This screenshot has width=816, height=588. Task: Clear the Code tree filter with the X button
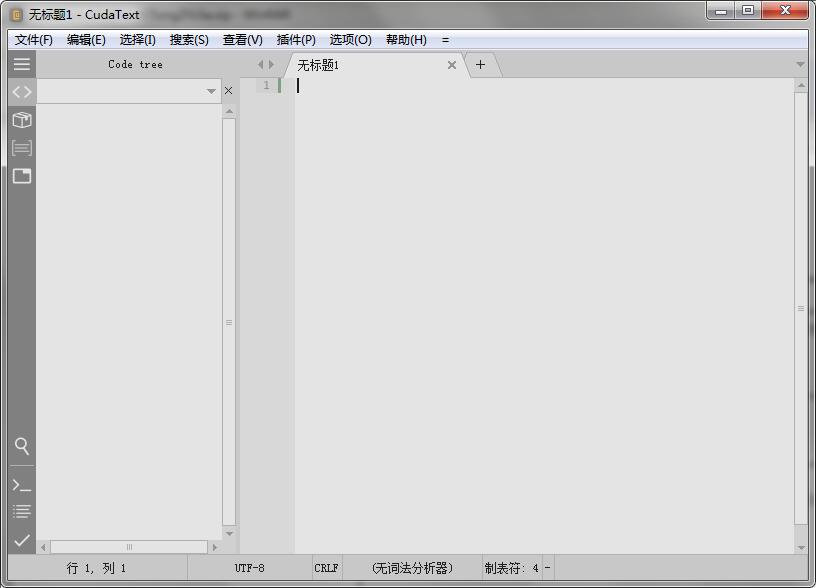(228, 90)
